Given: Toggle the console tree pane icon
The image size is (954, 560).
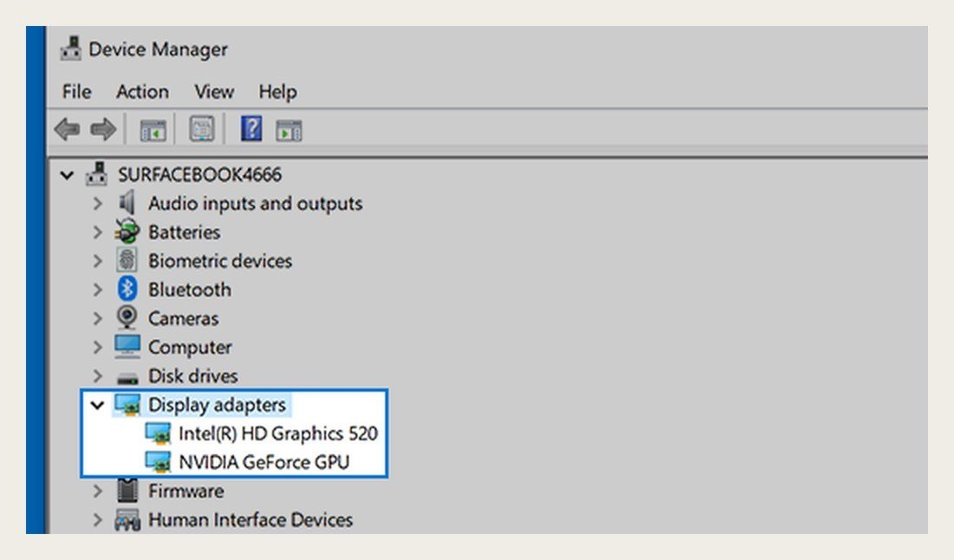Looking at the screenshot, I should (x=153, y=130).
